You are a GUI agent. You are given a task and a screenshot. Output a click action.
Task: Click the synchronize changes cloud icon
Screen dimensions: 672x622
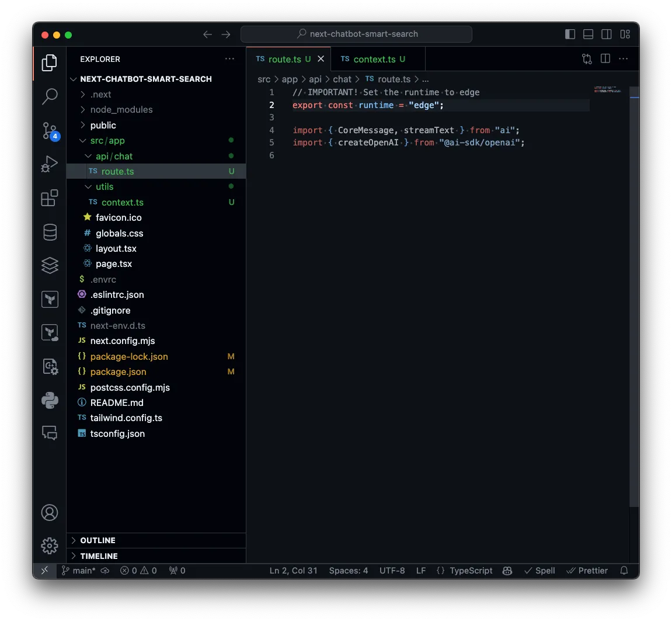105,571
